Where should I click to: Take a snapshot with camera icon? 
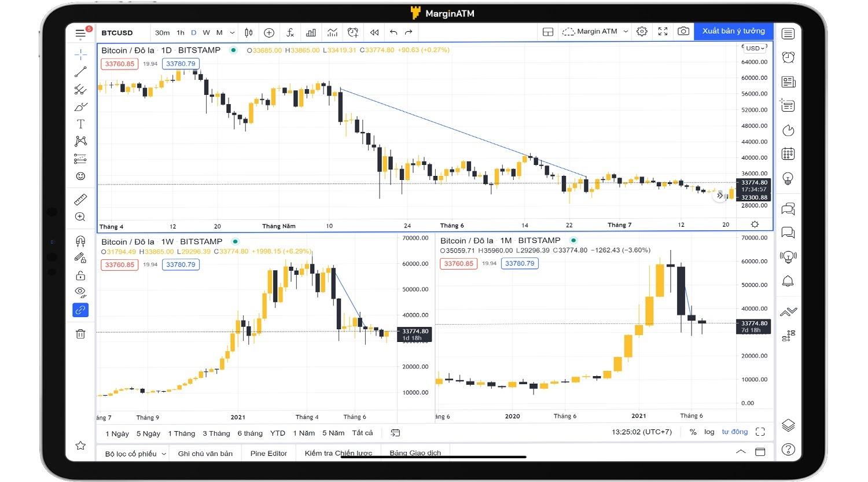683,31
